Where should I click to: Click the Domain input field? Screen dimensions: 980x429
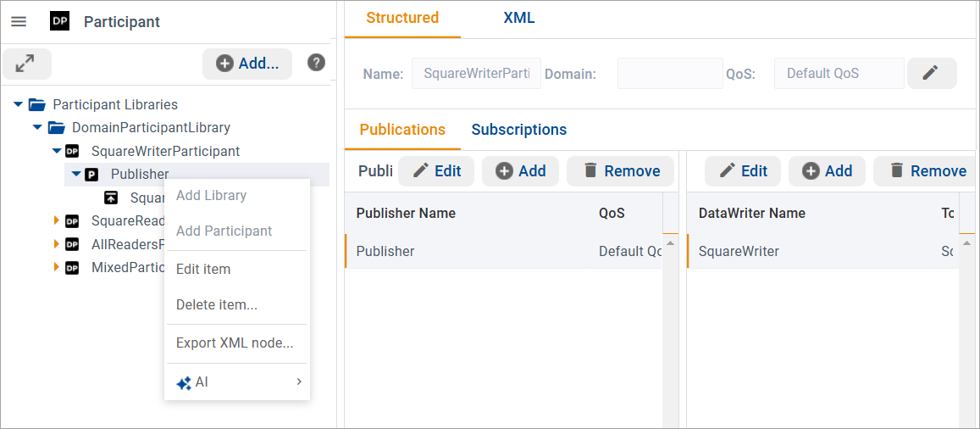click(x=670, y=74)
